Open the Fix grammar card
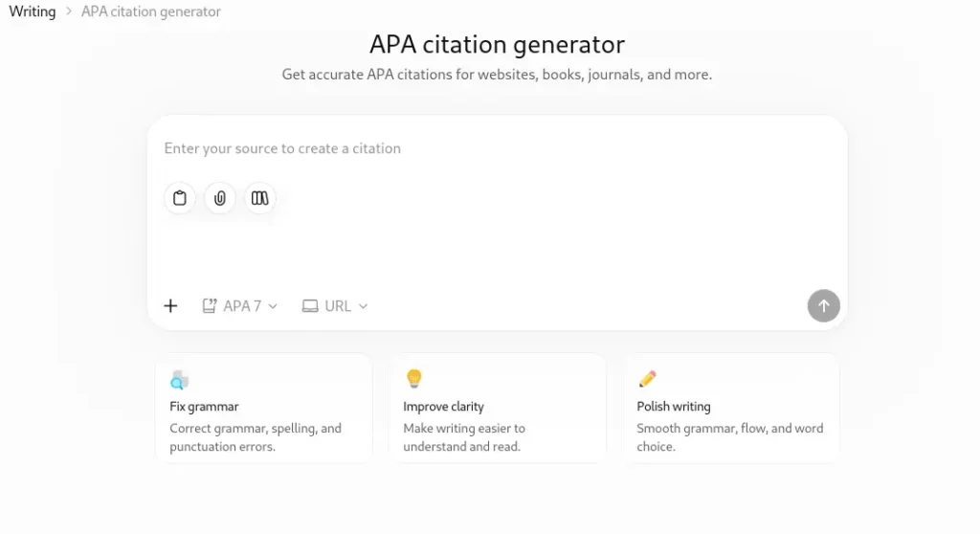Viewport: 980px width, 534px height. (x=264, y=409)
